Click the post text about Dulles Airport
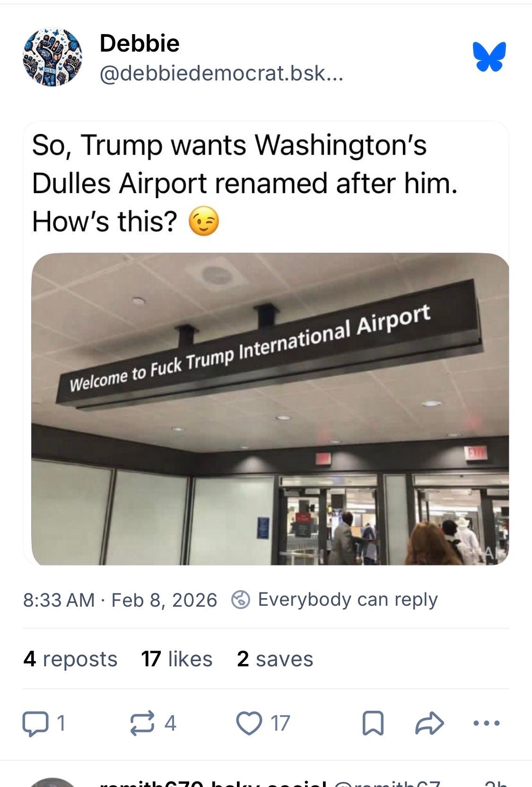Viewport: 532px width, 787px height. [x=244, y=183]
